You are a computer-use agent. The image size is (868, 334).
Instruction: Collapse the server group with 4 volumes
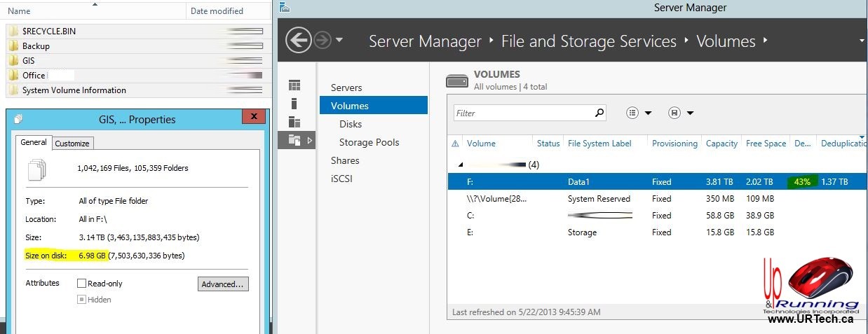[461, 165]
